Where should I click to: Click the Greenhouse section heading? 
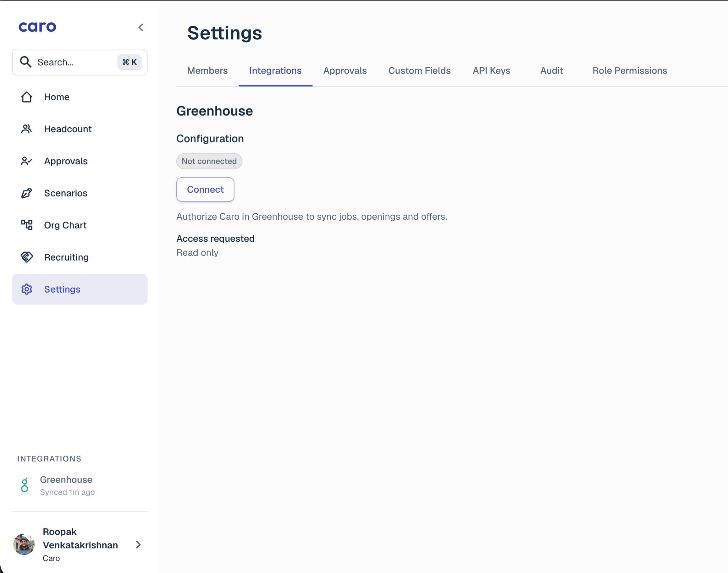pyautogui.click(x=215, y=111)
